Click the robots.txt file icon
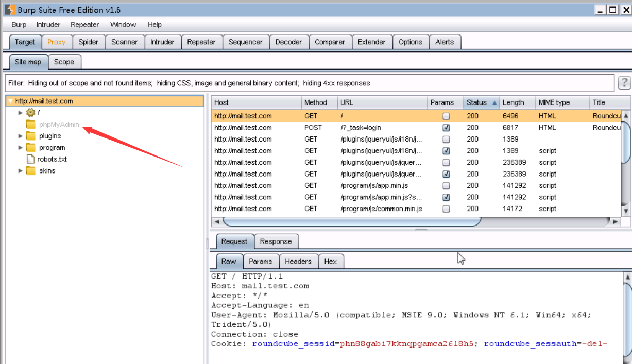 (30, 159)
